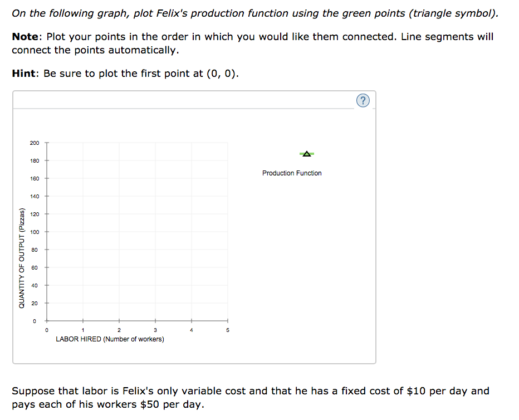Plot a point at the graph origin

(x=47, y=320)
